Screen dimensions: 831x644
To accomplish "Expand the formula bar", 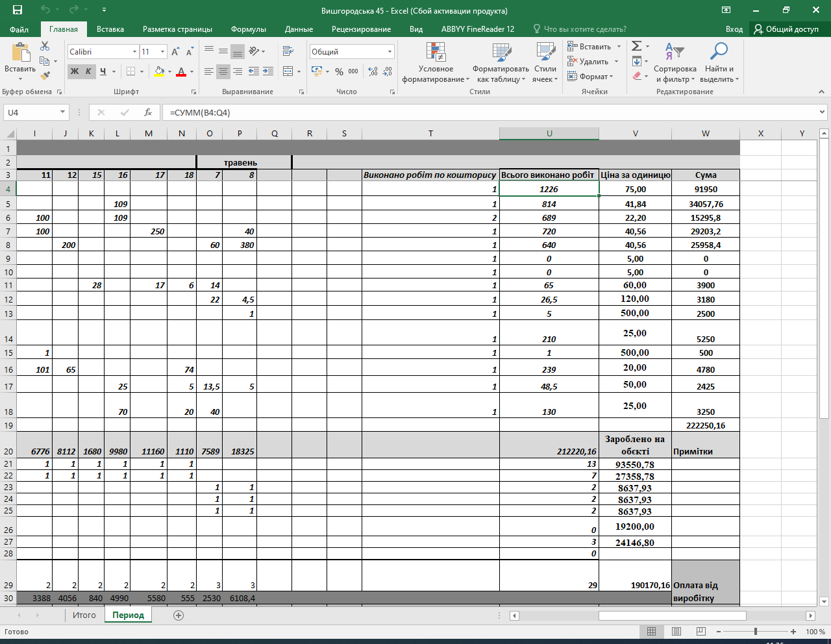I will point(822,112).
